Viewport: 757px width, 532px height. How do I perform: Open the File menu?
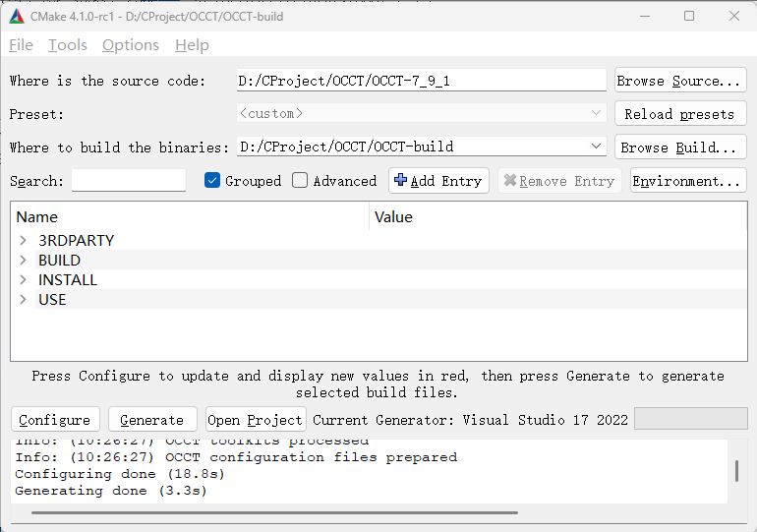pos(22,45)
